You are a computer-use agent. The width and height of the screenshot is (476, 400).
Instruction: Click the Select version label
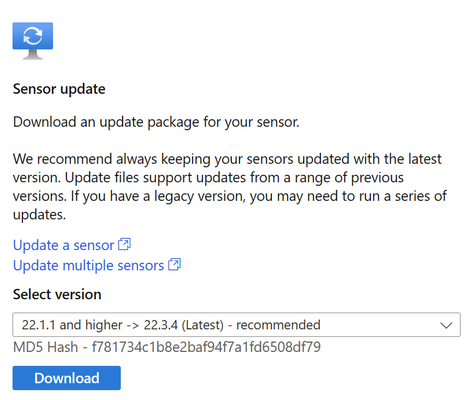pyautogui.click(x=57, y=294)
